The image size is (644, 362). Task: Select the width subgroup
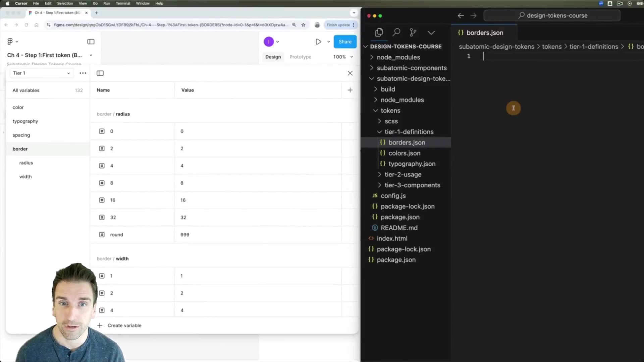coord(48,177)
